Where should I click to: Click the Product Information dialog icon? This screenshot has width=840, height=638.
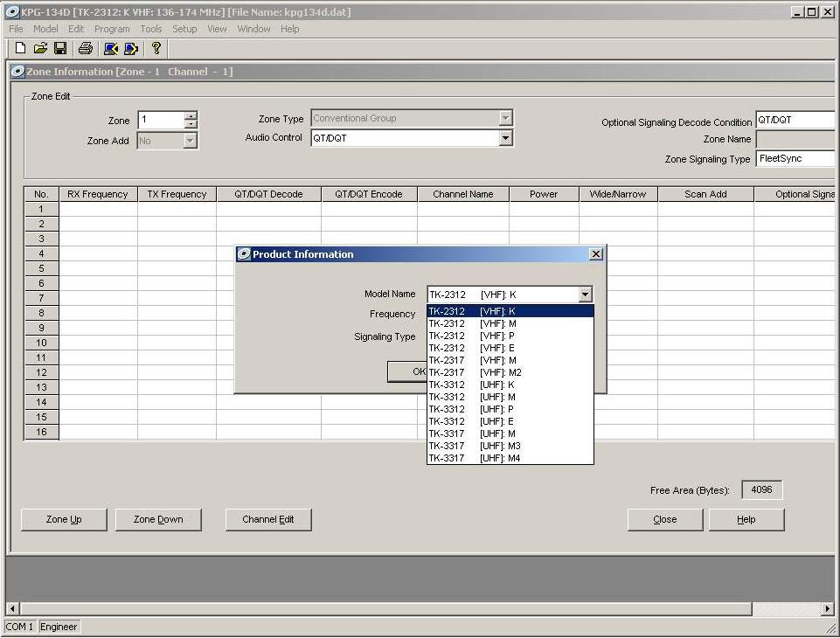(244, 254)
